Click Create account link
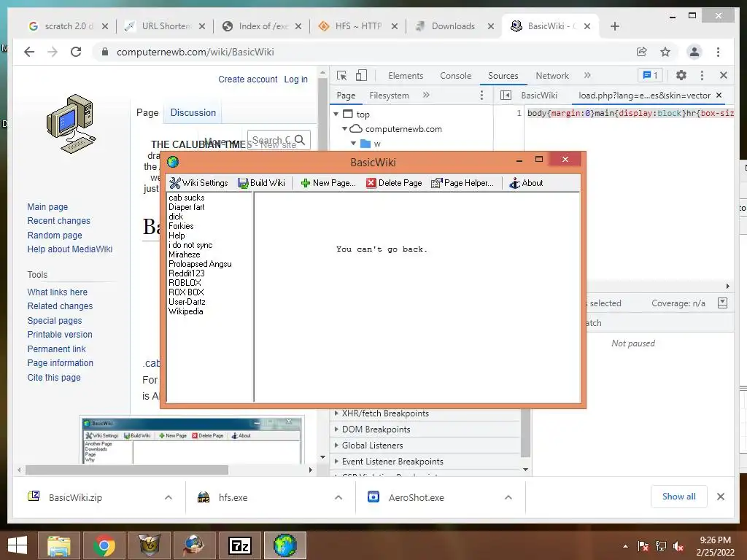 [x=248, y=79]
